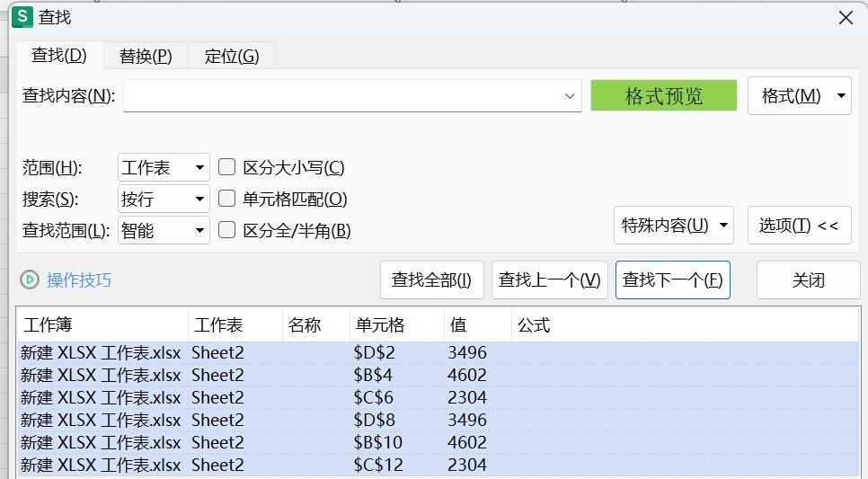Open the 范围 工作表 dropdown
The width and height of the screenshot is (868, 479).
click(164, 167)
